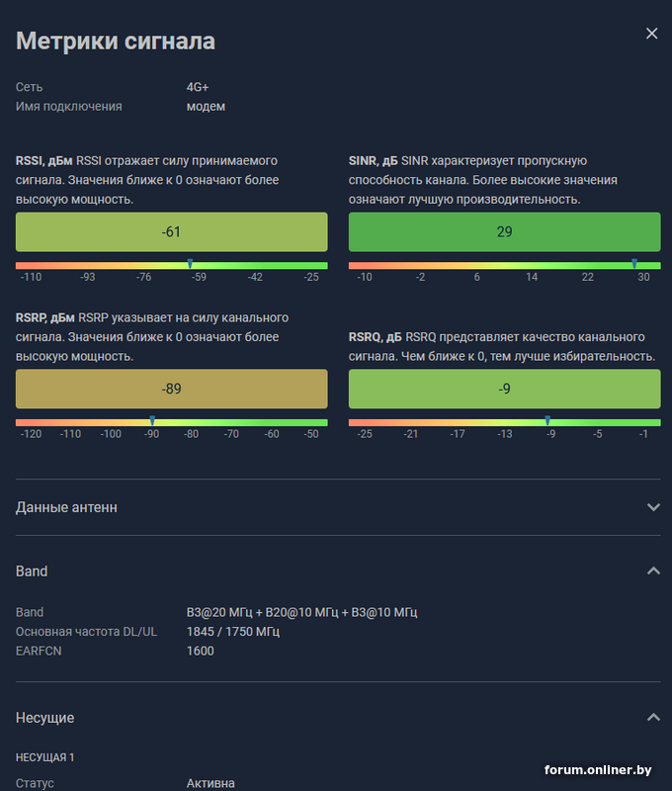Click the RSRP value bar showing -89
Image resolution: width=672 pixels, height=791 pixels.
(x=171, y=389)
